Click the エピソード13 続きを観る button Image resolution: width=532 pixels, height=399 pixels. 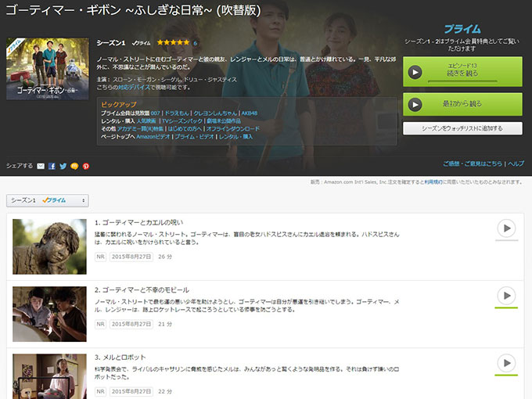tap(462, 72)
